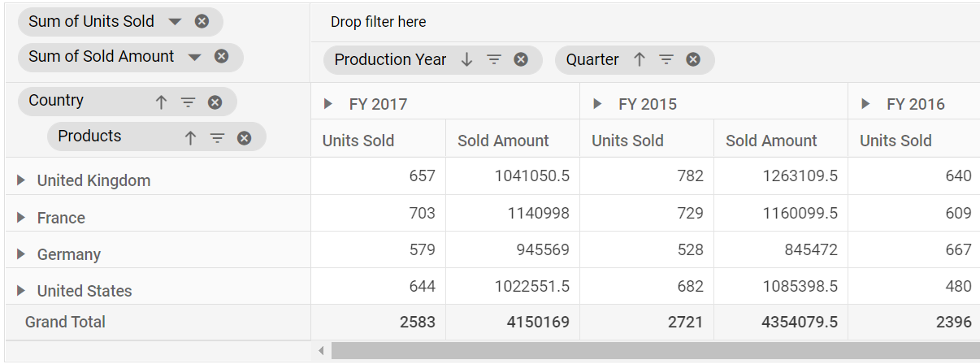Select cell value 1263109.5
The height and width of the screenshot is (364, 980).
point(781,176)
